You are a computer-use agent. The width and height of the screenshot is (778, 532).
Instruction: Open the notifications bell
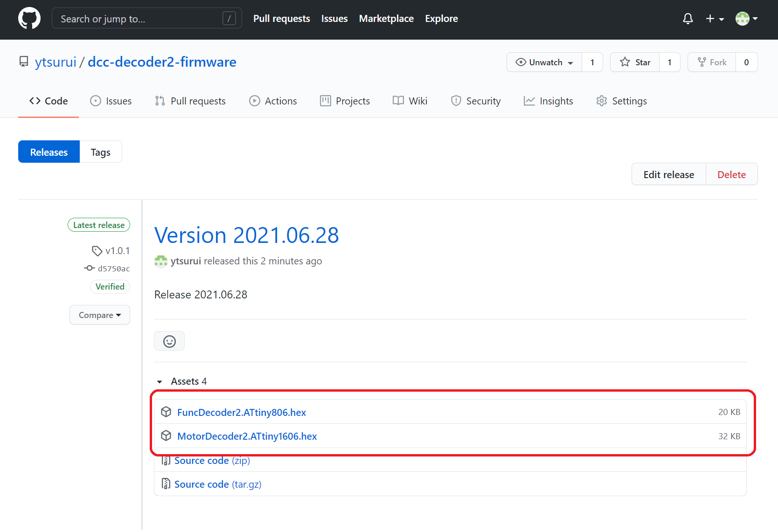[x=688, y=19]
